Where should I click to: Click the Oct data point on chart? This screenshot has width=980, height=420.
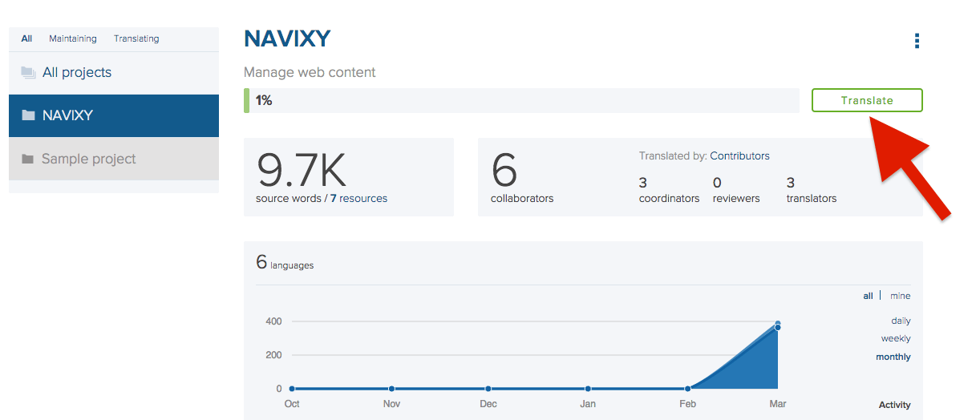[292, 389]
